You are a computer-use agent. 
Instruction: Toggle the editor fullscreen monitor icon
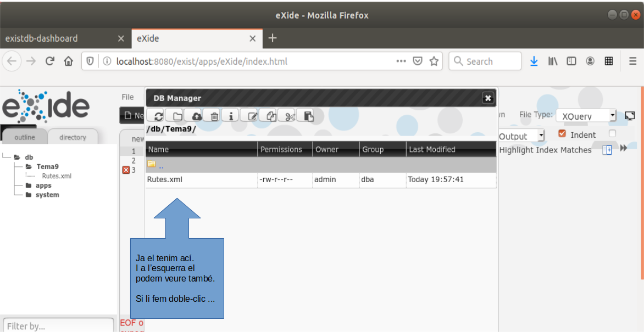[630, 116]
